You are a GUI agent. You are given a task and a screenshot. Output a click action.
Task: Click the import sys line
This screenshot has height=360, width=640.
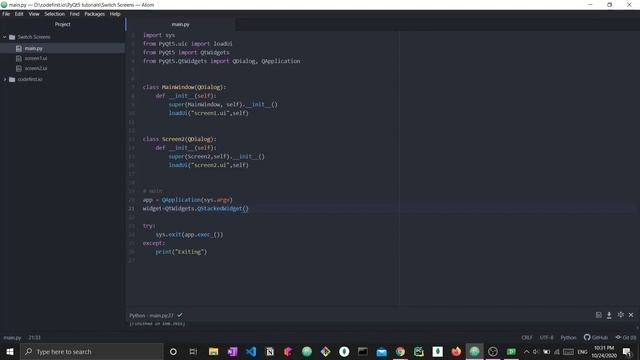pyautogui.click(x=159, y=35)
